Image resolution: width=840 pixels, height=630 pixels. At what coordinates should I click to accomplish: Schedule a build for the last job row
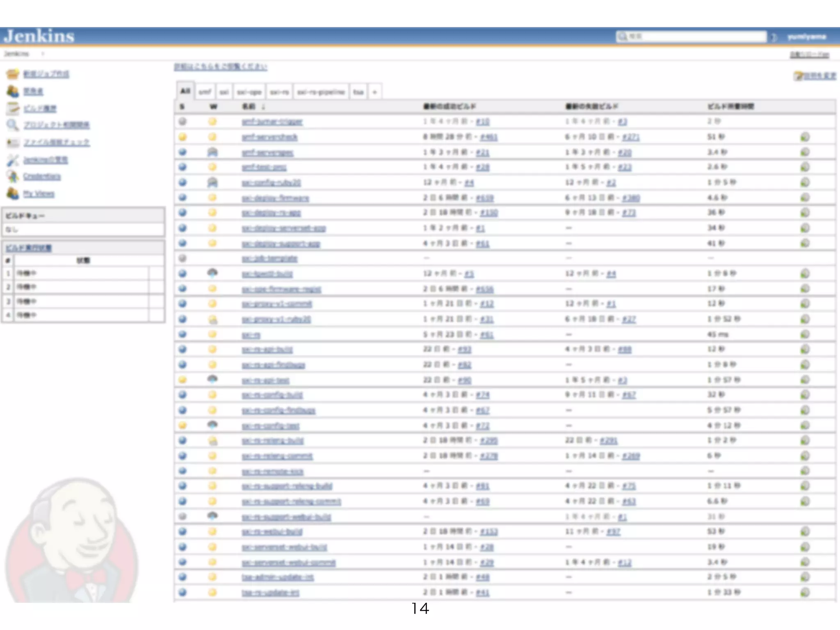coord(805,592)
